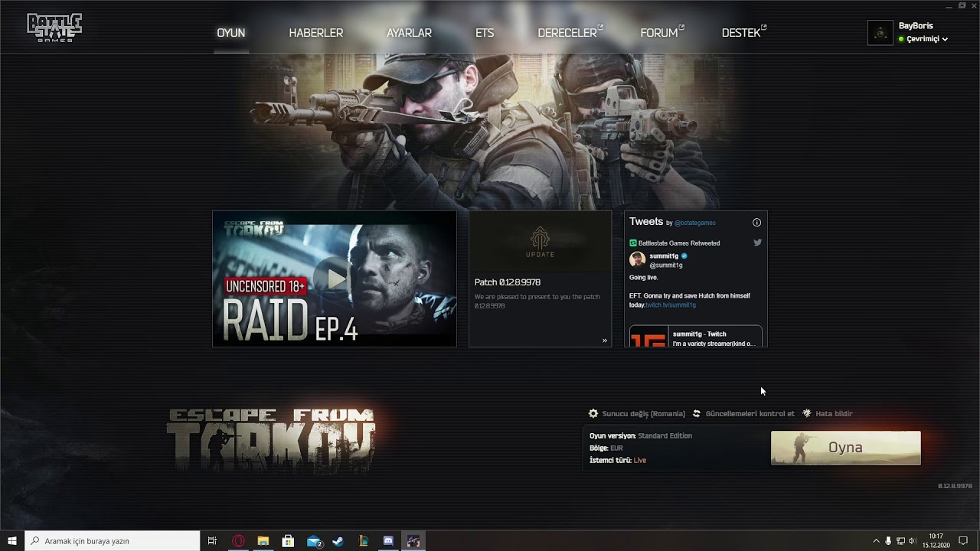Report a bug via Hata bildir
The width and height of the screenshot is (980, 551).
tap(834, 414)
